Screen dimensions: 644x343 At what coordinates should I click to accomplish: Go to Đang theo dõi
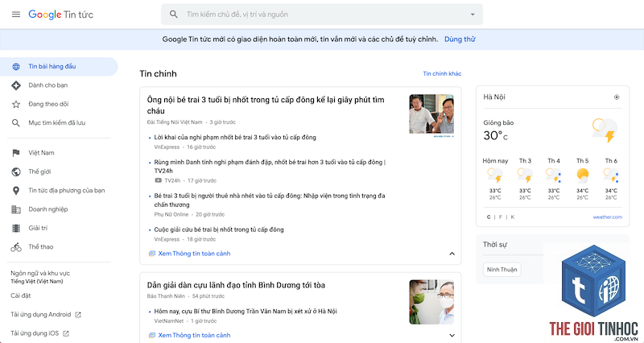coord(48,105)
